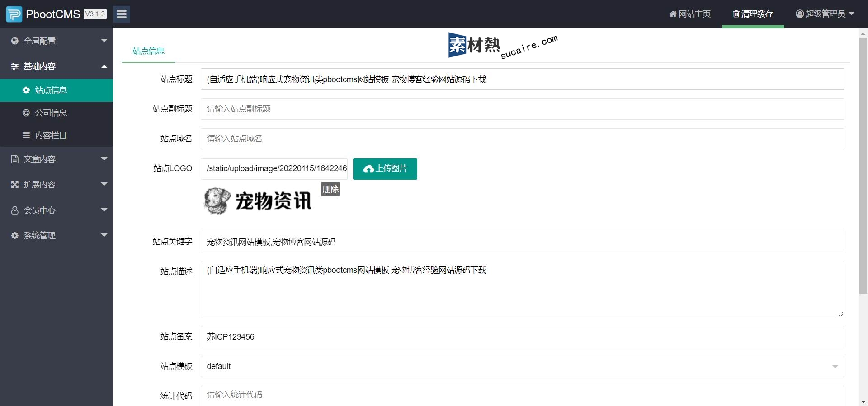Click the member icon beside 会员中心
The width and height of the screenshot is (868, 406).
(x=15, y=210)
